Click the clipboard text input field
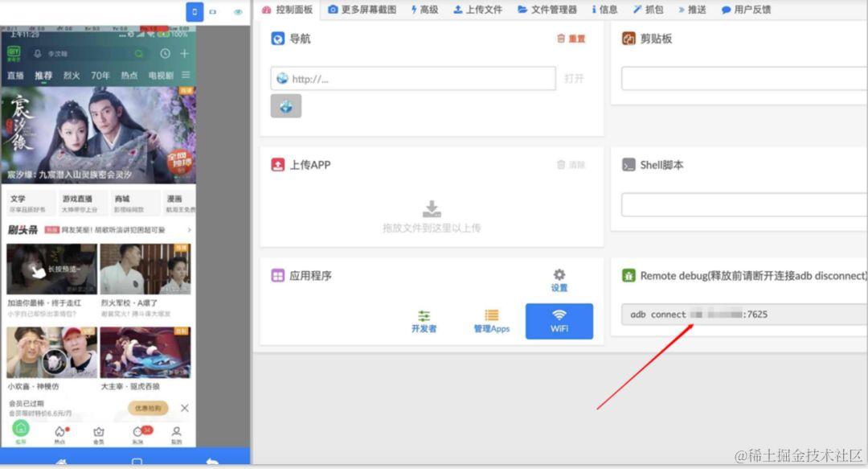The width and height of the screenshot is (868, 469). (x=744, y=79)
